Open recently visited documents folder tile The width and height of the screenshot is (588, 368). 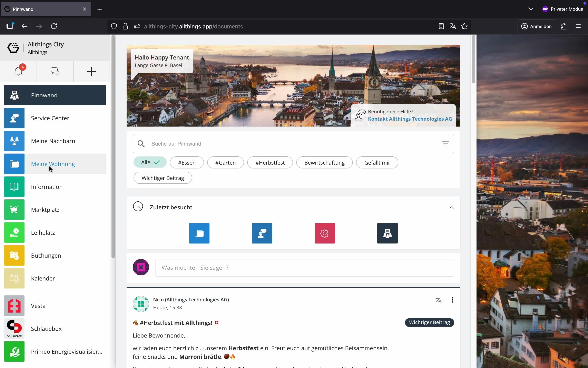[199, 233]
